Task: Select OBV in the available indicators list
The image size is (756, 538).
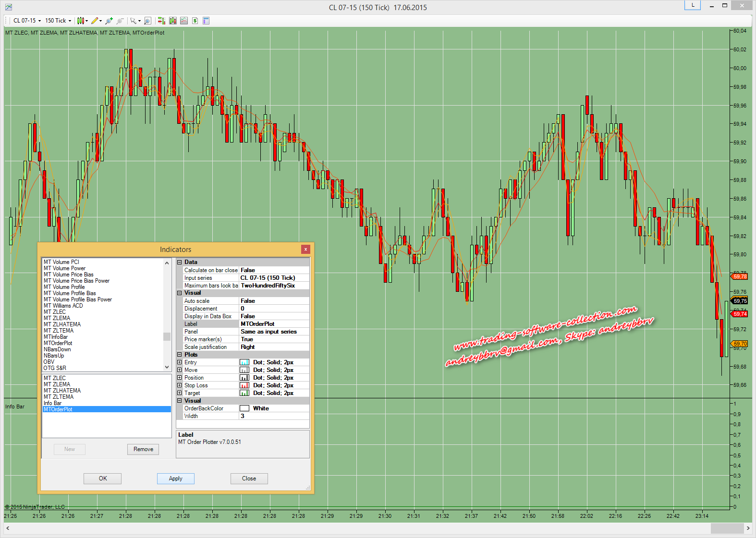Action: (49, 362)
